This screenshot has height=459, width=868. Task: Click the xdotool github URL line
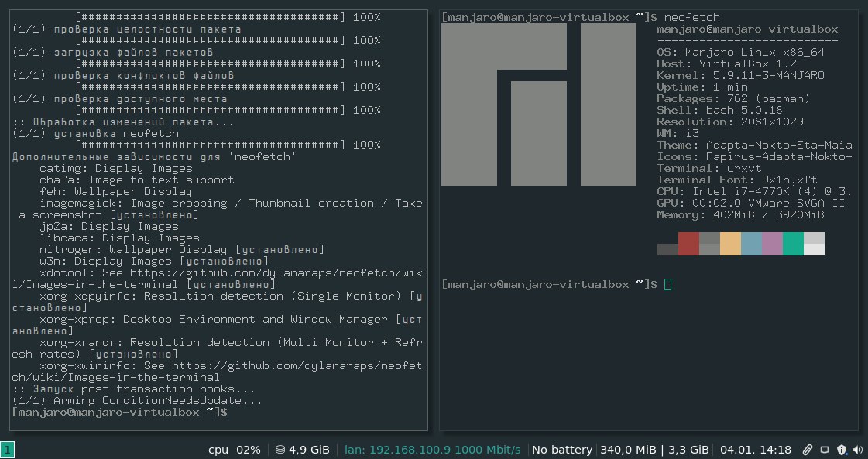[x=217, y=279]
